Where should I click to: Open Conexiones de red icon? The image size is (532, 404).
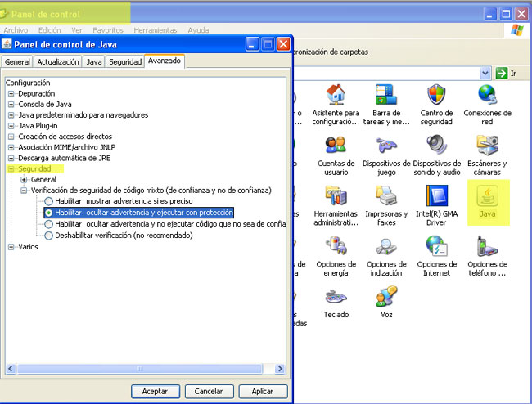click(487, 95)
